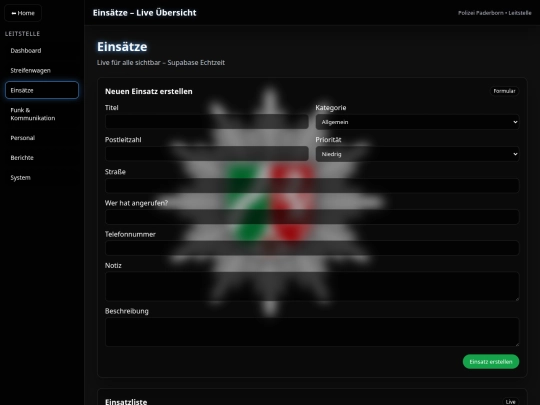Image resolution: width=540 pixels, height=405 pixels.
Task: Open the Kategorie dropdown showing Allgemein
Action: coord(417,122)
